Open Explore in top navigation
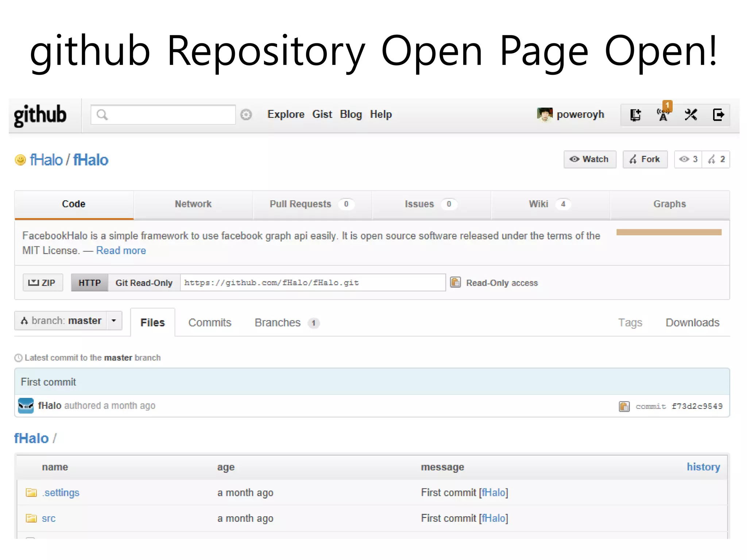747x560 pixels. pos(286,114)
